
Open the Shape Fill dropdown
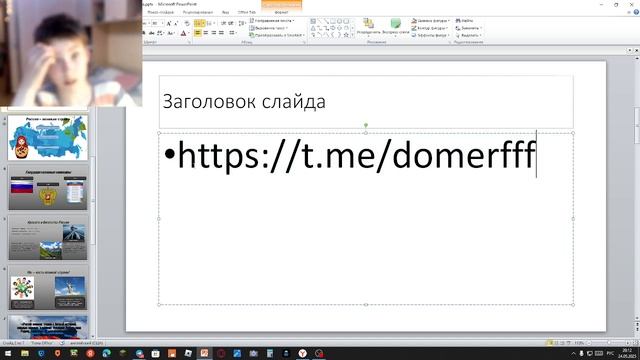[431, 20]
